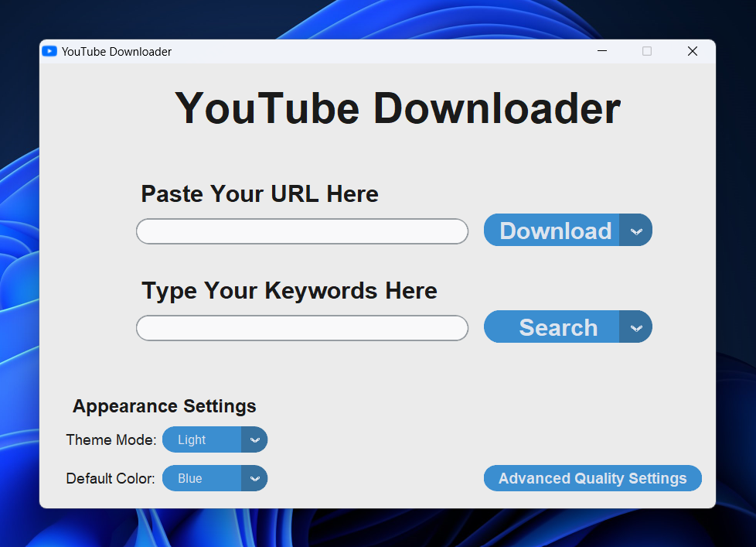This screenshot has width=756, height=547.
Task: Expand the Search options dropdown arrow
Action: 636,327
